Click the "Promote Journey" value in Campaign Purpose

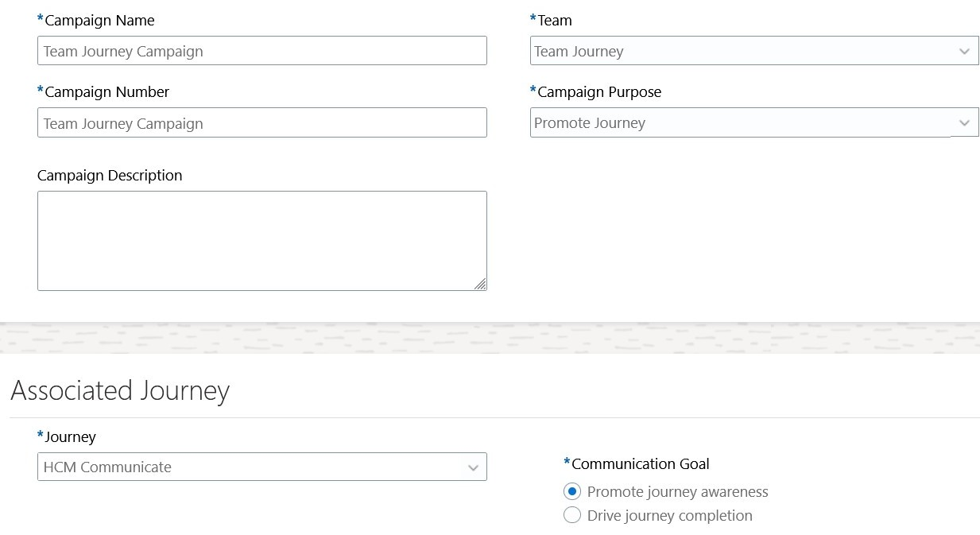(590, 123)
